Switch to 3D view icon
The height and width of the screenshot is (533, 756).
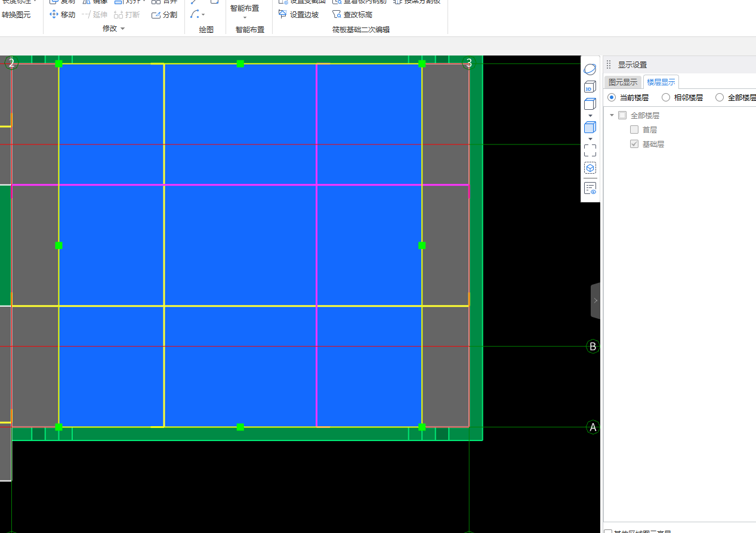pos(590,87)
